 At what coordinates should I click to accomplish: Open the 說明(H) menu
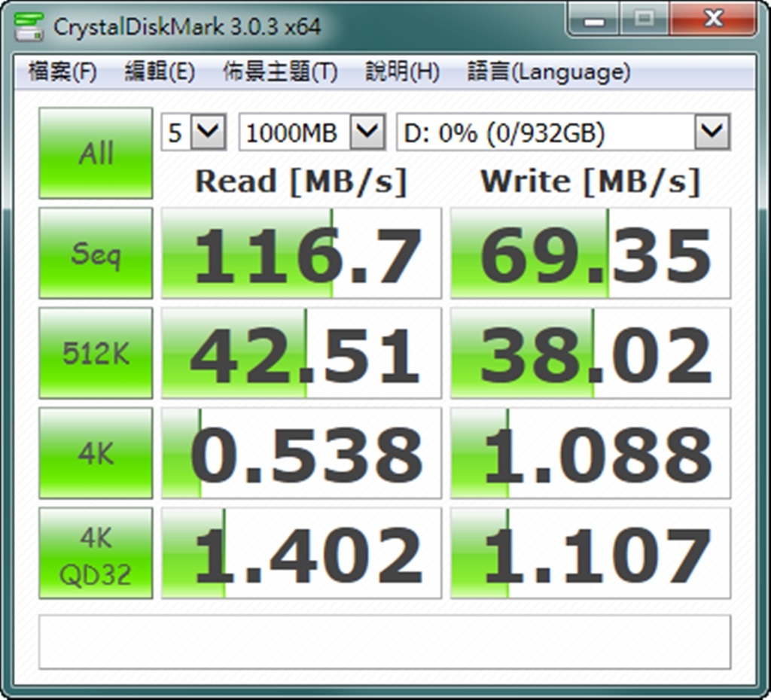(402, 72)
